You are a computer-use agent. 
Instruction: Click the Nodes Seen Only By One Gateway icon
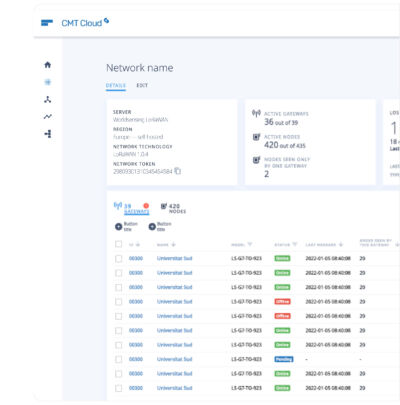256,160
